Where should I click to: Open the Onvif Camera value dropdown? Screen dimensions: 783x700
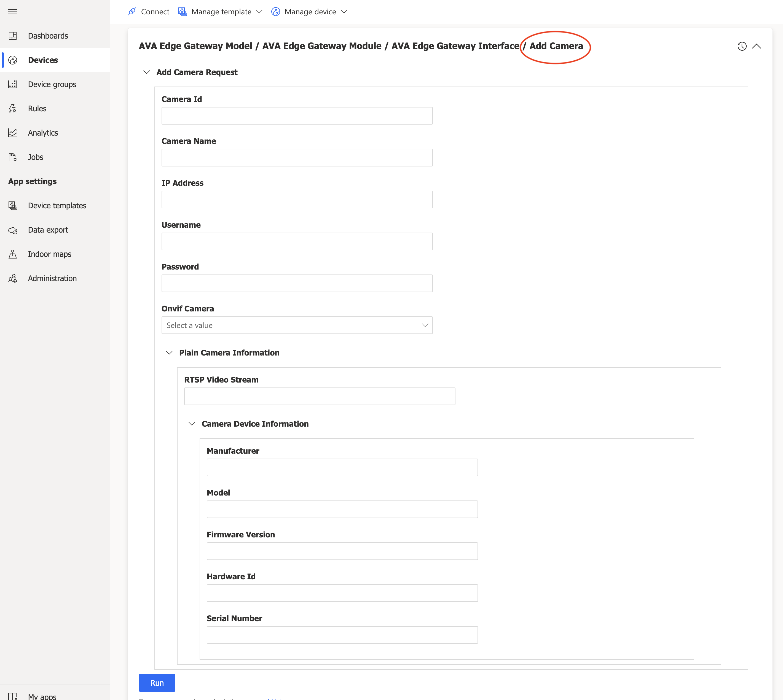297,325
